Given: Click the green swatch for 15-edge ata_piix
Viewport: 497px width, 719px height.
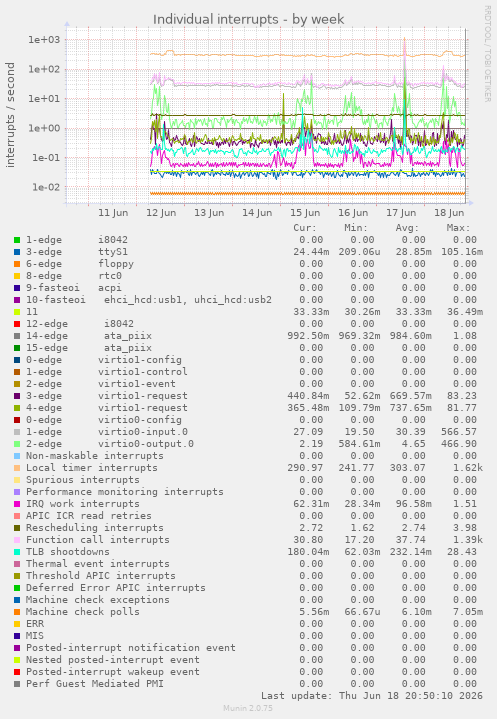Looking at the screenshot, I should coord(17,348).
